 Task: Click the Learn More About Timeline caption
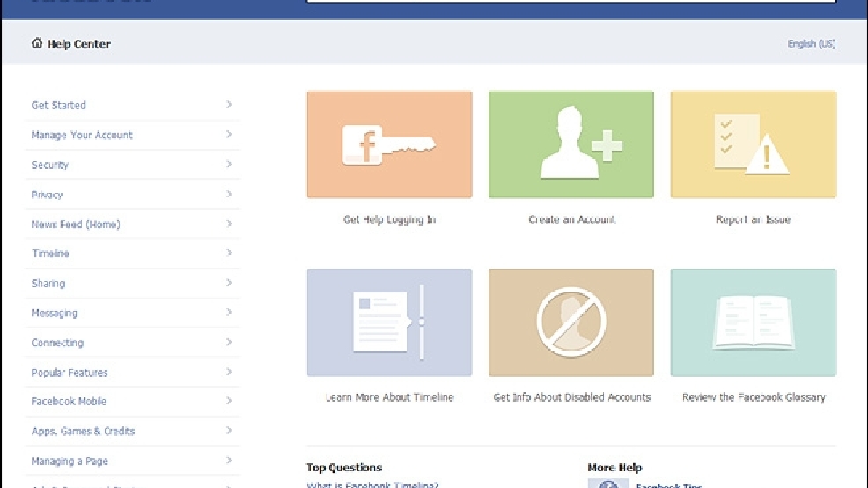point(390,397)
